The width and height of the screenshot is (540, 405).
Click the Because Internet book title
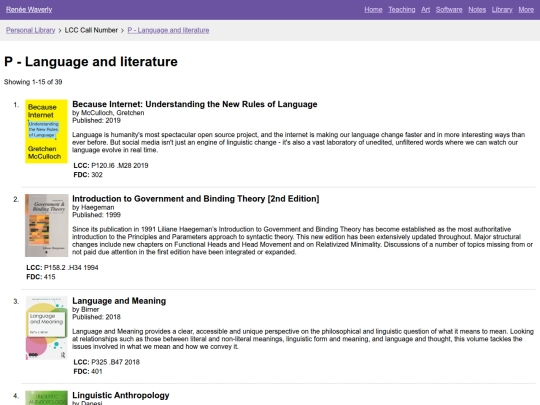[195, 104]
